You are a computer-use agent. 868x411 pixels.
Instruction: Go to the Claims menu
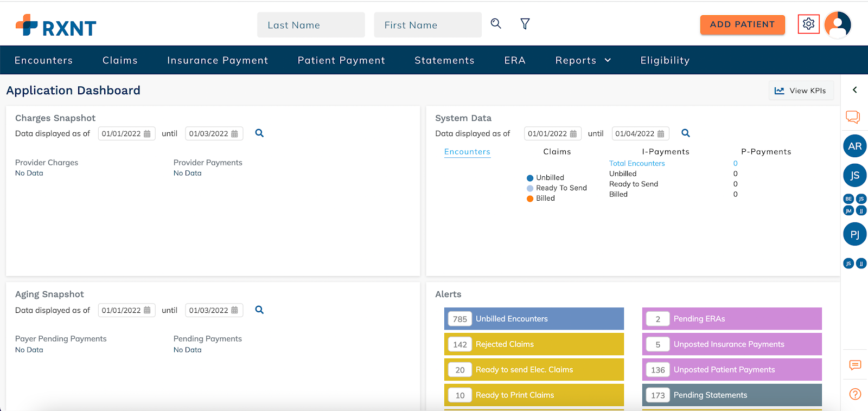[120, 60]
